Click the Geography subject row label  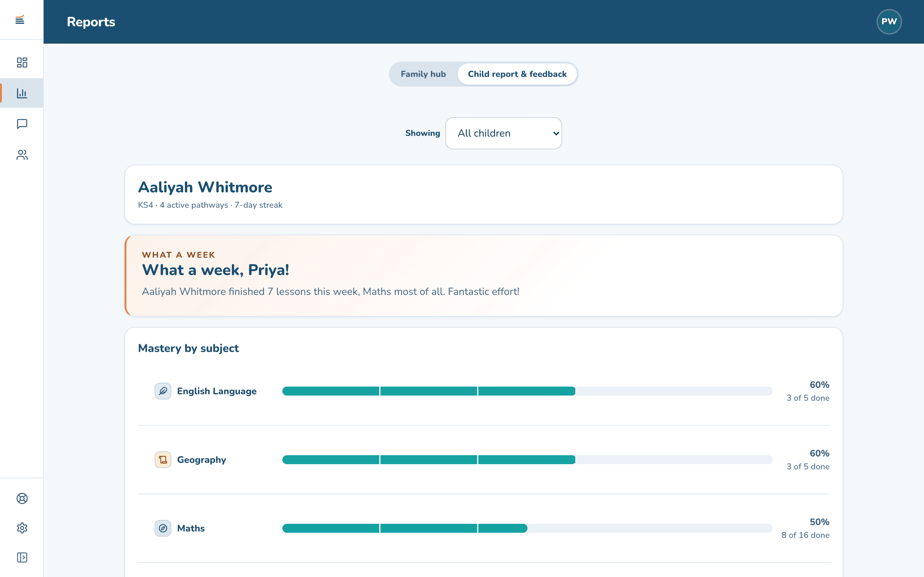coord(201,460)
